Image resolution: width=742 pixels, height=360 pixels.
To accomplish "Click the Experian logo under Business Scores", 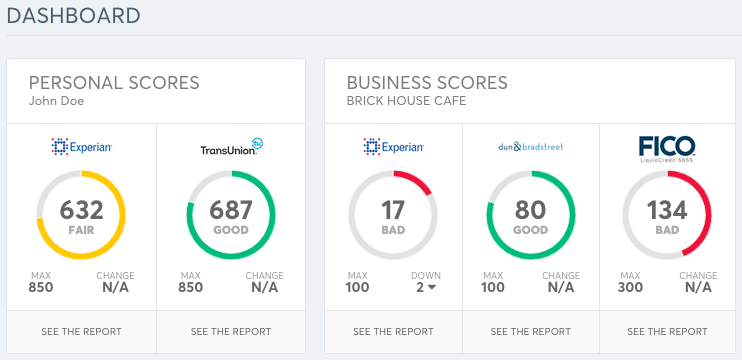I will 394,147.
